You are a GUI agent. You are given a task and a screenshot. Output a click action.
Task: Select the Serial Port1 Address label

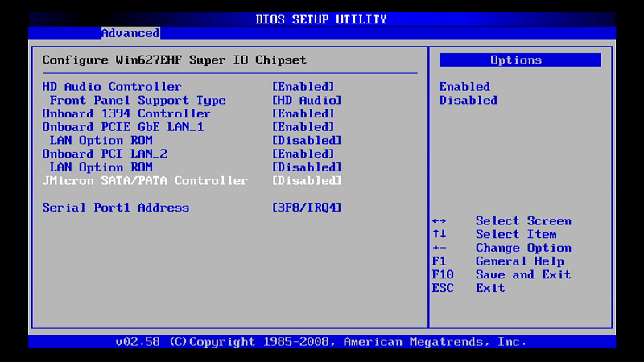point(115,208)
